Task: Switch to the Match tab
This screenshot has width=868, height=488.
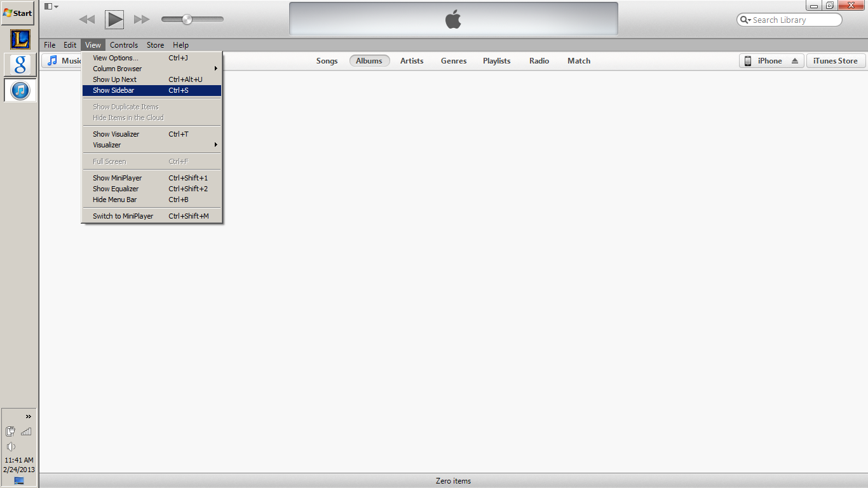Action: click(x=579, y=61)
